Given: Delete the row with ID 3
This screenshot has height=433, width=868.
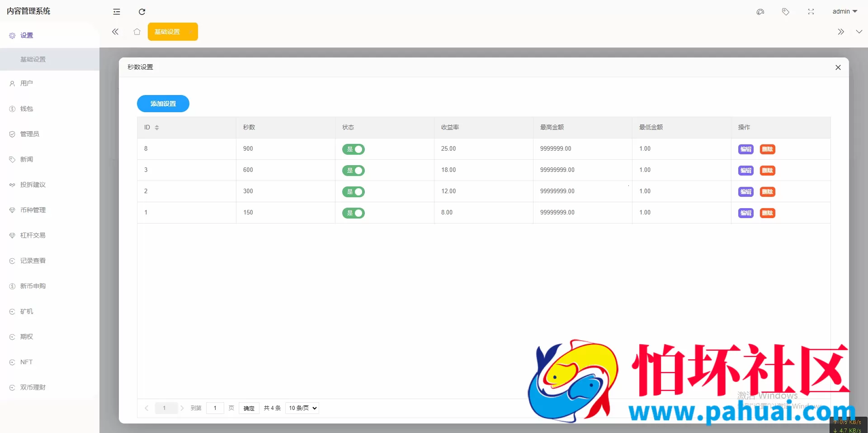Looking at the screenshot, I should [768, 171].
